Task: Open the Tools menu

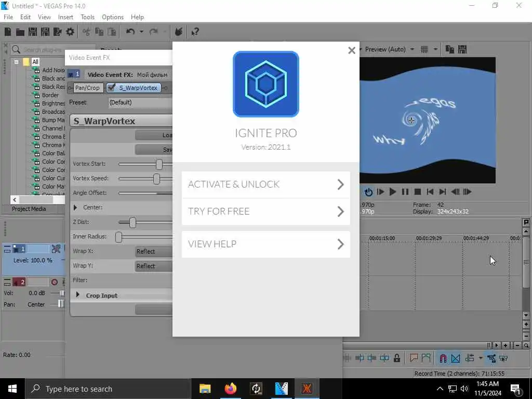Action: coord(87,17)
